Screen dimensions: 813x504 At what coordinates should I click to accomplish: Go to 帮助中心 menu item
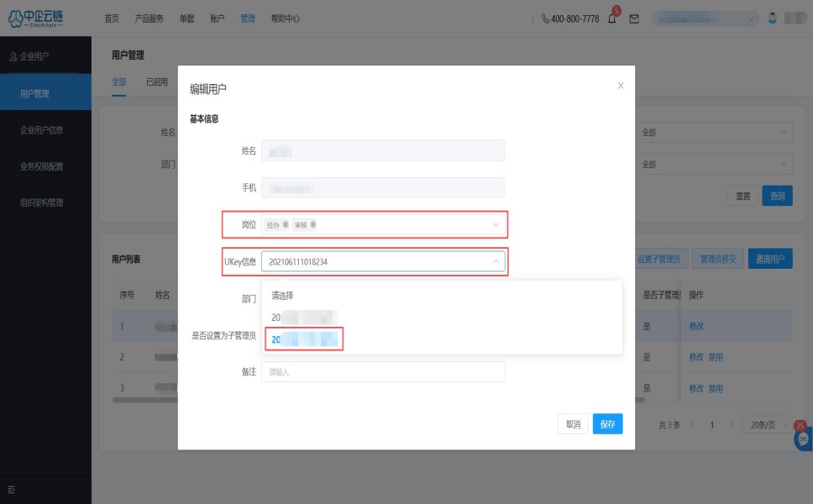286,18
